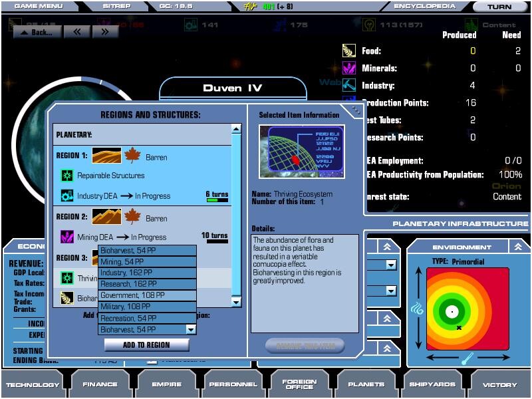Go to previous planet with back double-arrow
The width and height of the screenshot is (532, 399).
(77, 32)
